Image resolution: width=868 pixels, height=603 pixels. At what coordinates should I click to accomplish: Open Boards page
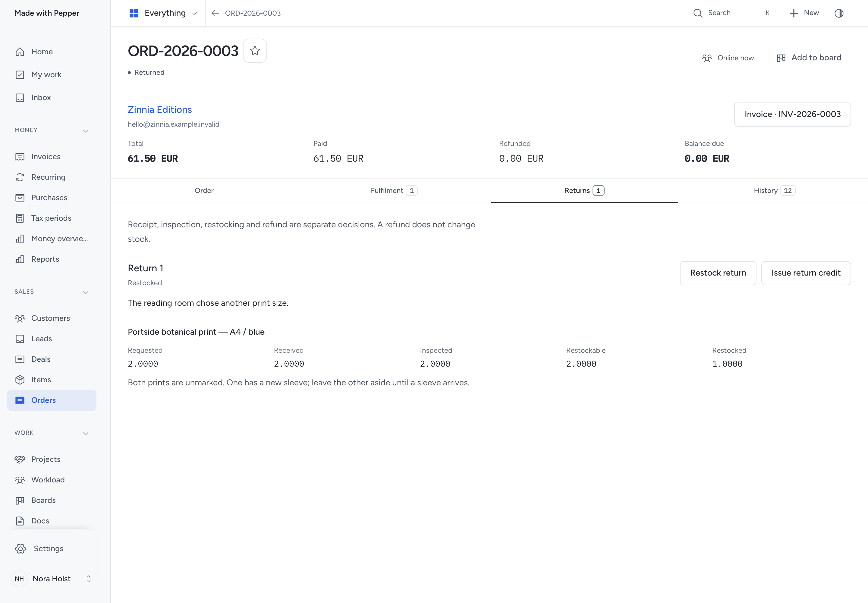point(52,500)
